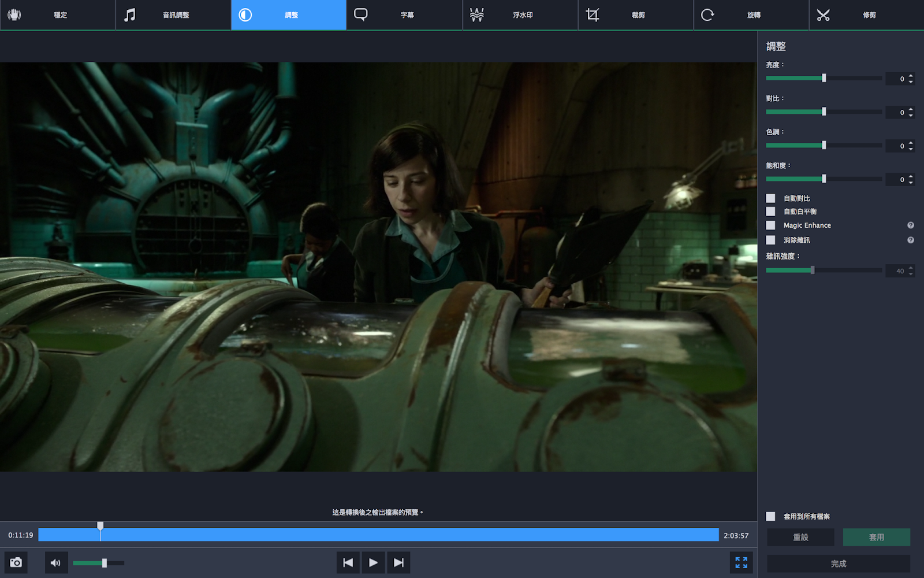Open help for 消除雜訊 noise removal

click(x=911, y=240)
